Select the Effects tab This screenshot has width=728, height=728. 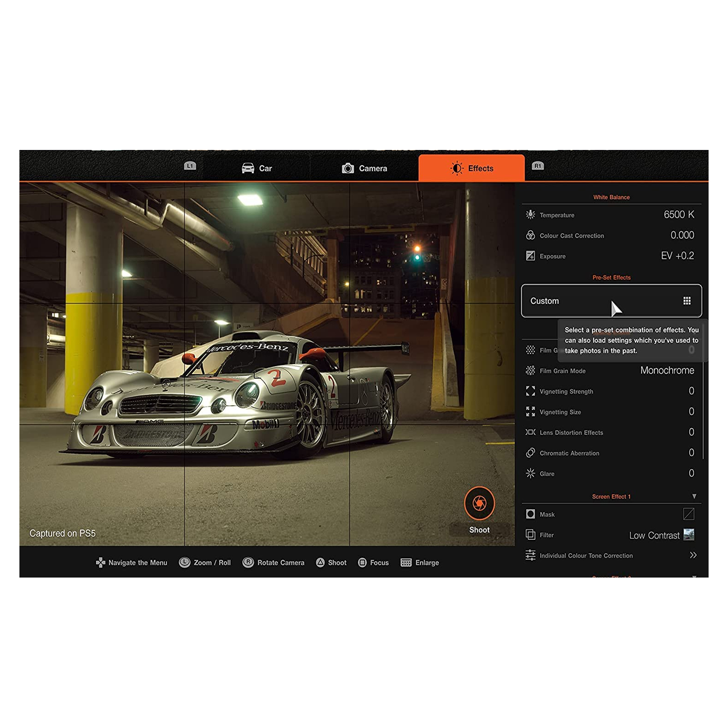click(471, 168)
